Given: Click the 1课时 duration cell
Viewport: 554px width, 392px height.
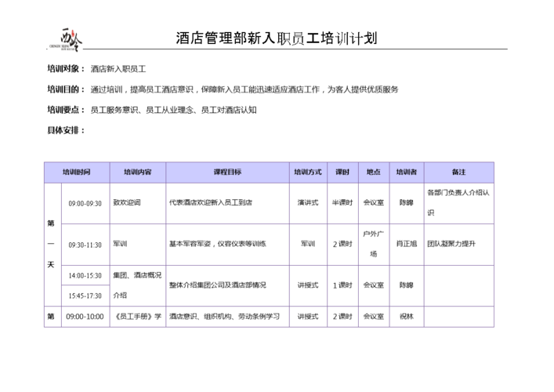Looking at the screenshot, I should coord(342,285).
